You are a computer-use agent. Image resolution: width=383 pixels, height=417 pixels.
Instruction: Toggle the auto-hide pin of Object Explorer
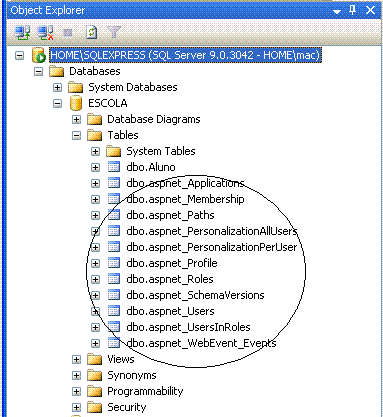pyautogui.click(x=353, y=10)
